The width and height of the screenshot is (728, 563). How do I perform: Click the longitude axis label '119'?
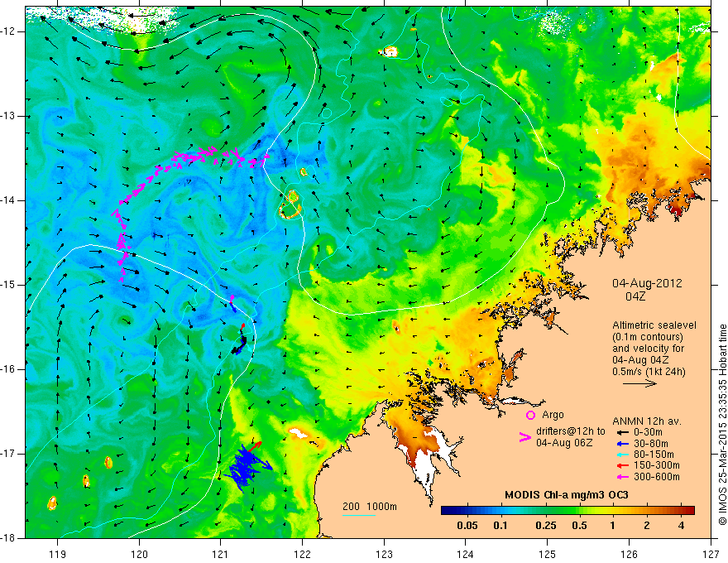58,554
